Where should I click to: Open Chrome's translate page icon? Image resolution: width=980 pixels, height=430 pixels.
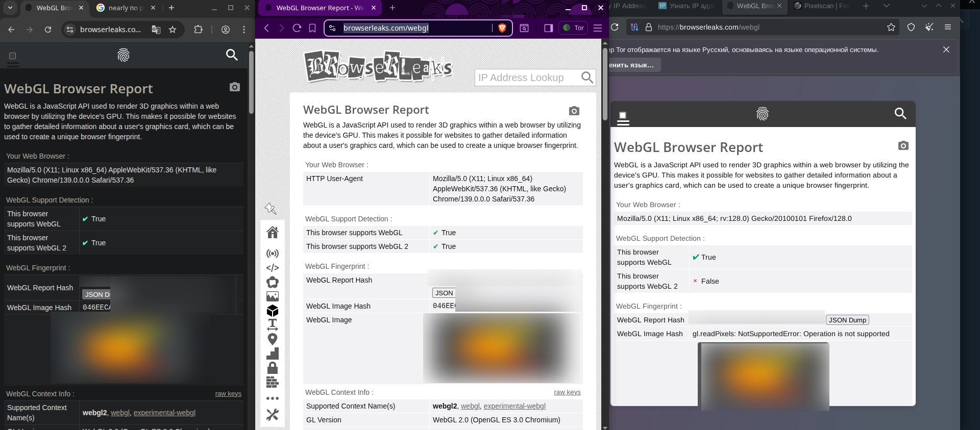(156, 30)
